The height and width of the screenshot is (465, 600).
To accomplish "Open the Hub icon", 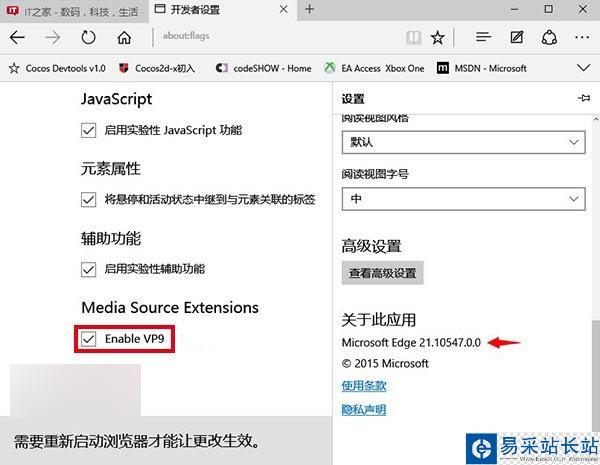I will pos(483,37).
